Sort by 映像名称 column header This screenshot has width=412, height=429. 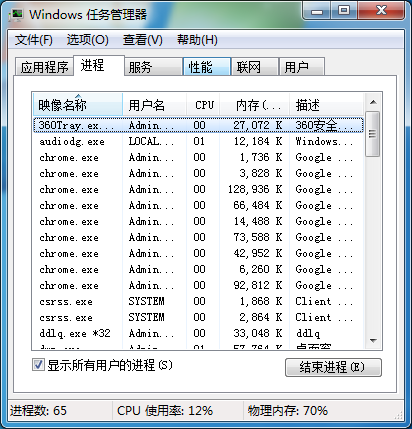78,105
